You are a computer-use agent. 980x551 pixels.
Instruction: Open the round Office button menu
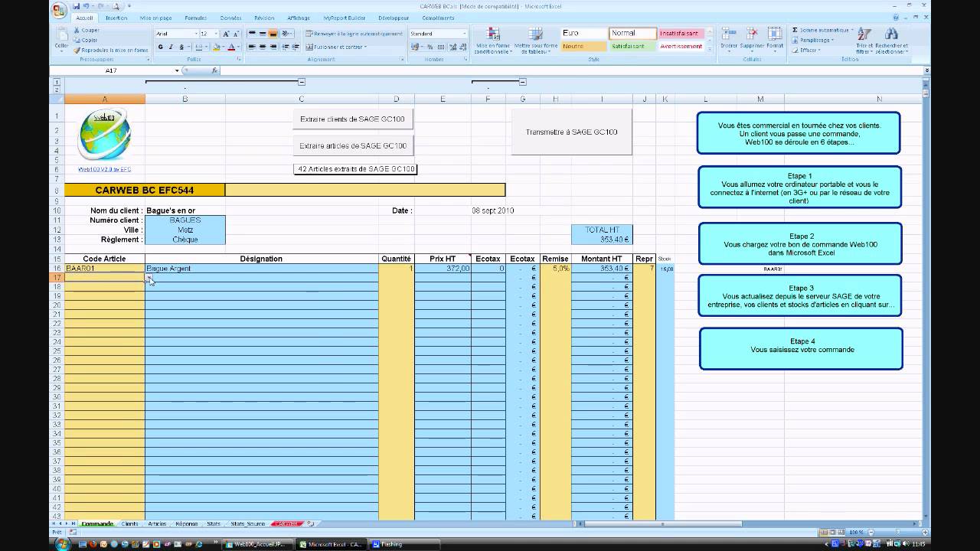pyautogui.click(x=59, y=10)
